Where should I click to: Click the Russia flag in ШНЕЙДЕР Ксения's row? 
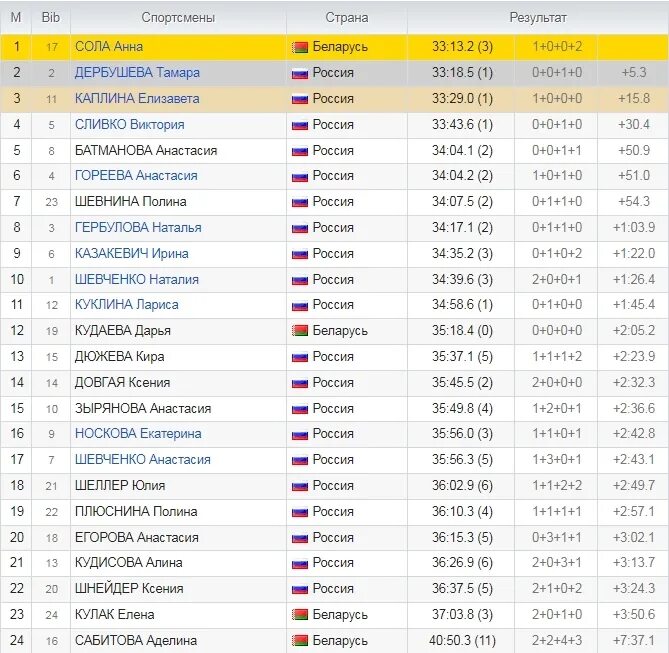300,589
